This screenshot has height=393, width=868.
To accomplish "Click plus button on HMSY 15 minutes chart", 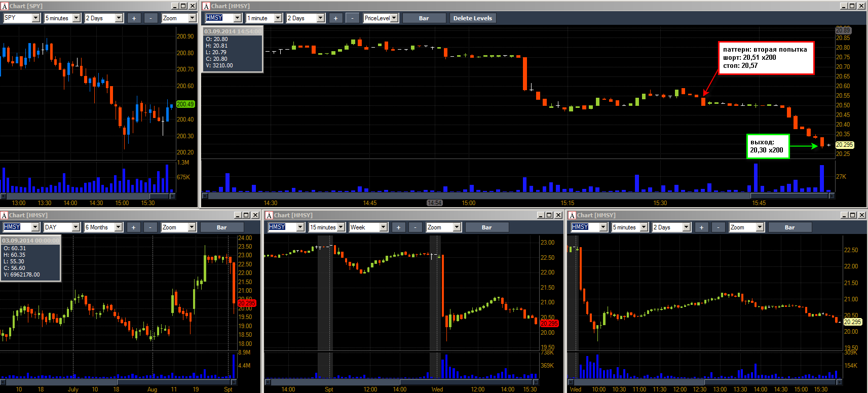I will pos(398,227).
